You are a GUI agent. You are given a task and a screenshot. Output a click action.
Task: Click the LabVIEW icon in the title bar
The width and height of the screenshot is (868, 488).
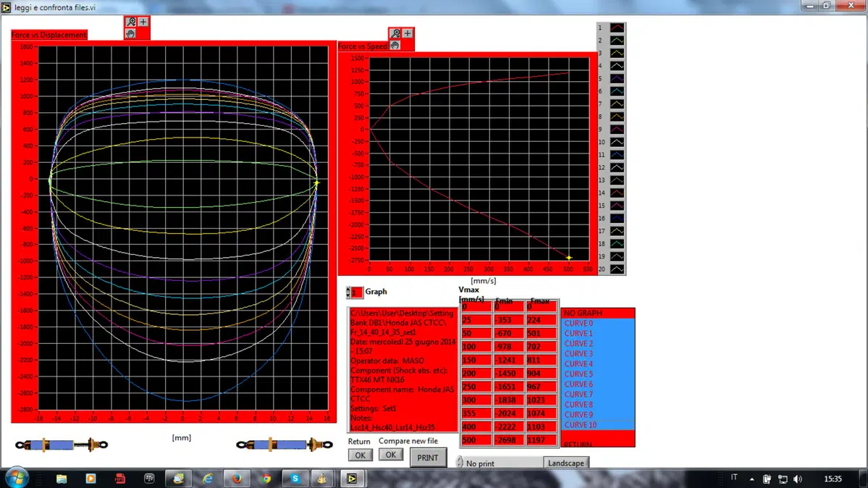click(7, 7)
